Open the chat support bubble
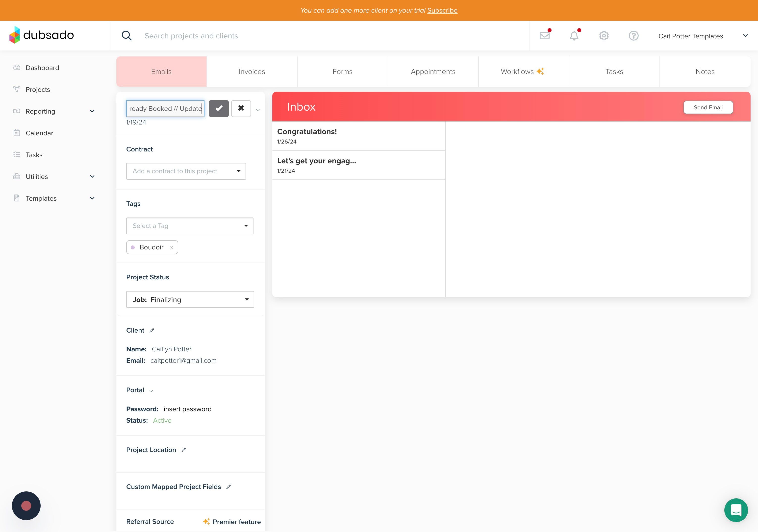Image resolution: width=758 pixels, height=532 pixels. [736, 510]
